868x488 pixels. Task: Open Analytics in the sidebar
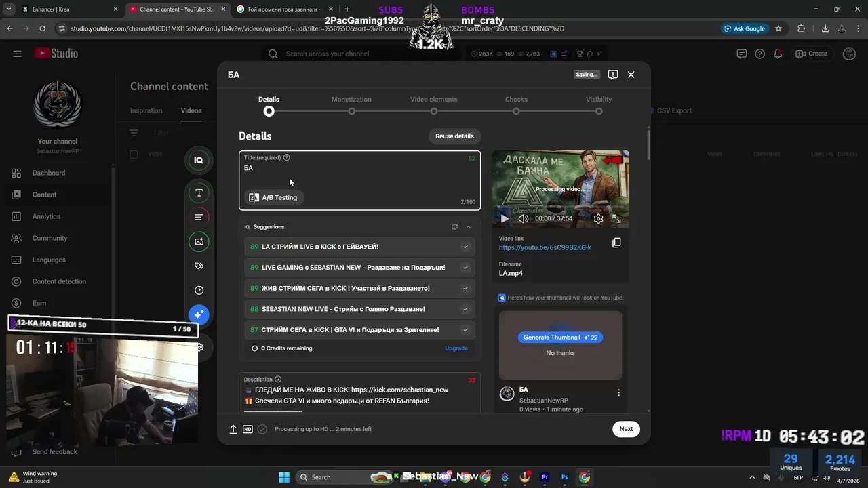pos(56,216)
